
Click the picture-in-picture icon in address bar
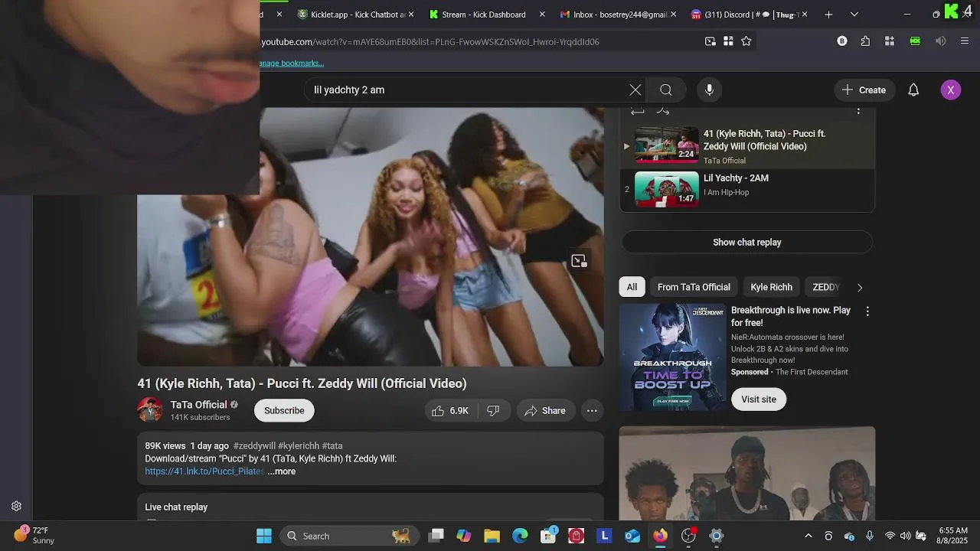(x=710, y=41)
